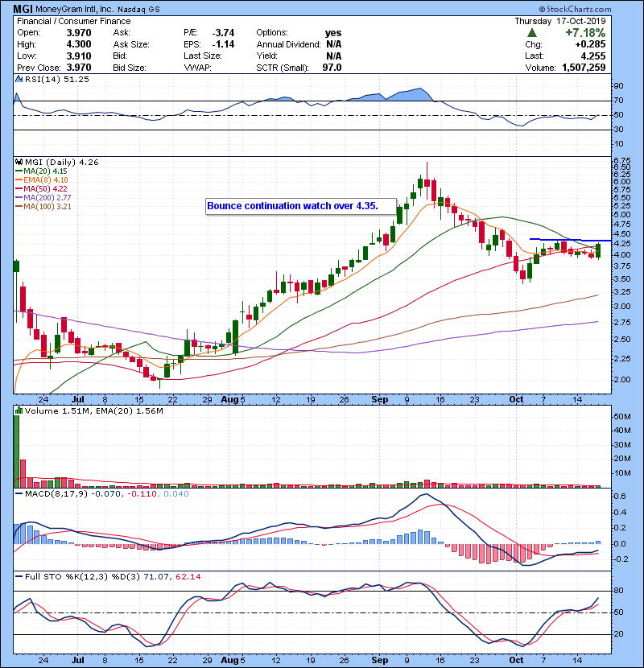Viewport: 644px width, 668px height.
Task: Click the Volume 1.51M, EMA(20) 1.56M label
Action: (93, 410)
